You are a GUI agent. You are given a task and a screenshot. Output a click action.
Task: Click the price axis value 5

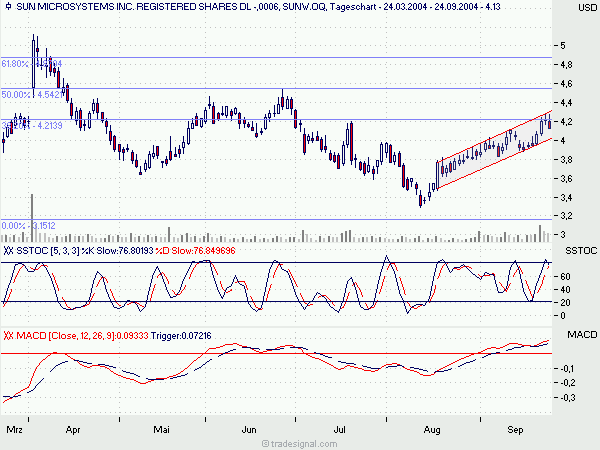pyautogui.click(x=562, y=46)
